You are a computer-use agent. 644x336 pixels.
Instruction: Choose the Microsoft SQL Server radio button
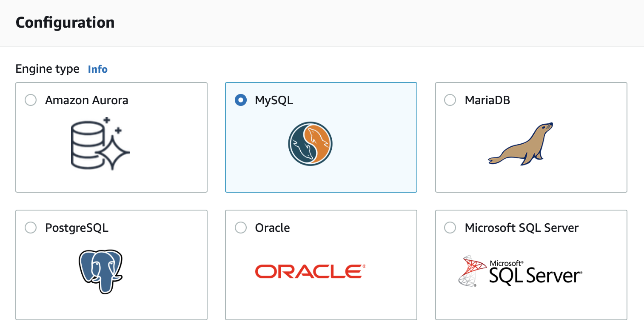tap(450, 228)
